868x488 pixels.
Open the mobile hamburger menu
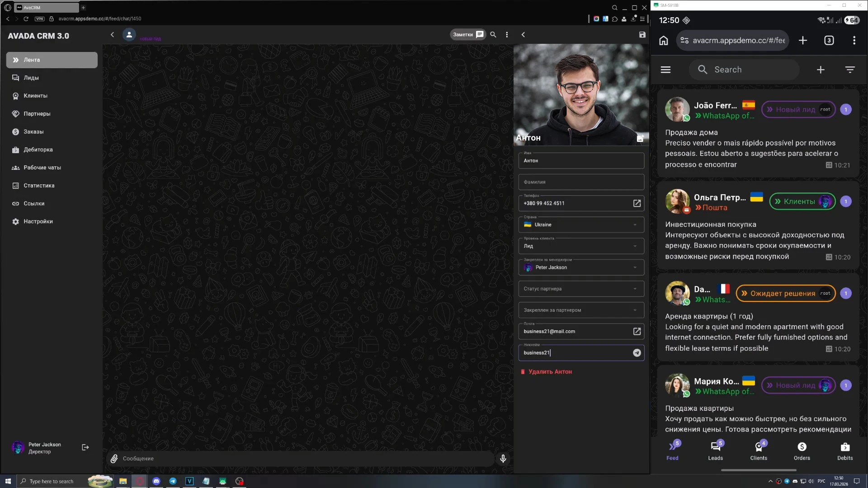click(665, 70)
